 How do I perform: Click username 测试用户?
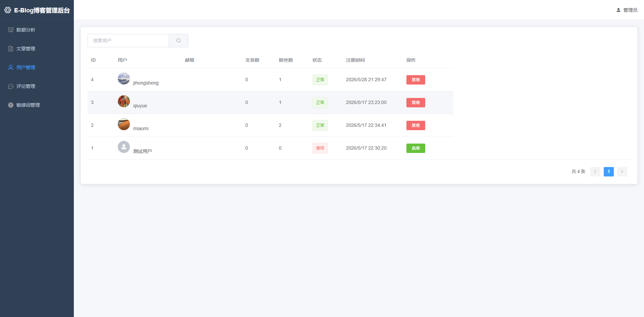[x=143, y=151]
